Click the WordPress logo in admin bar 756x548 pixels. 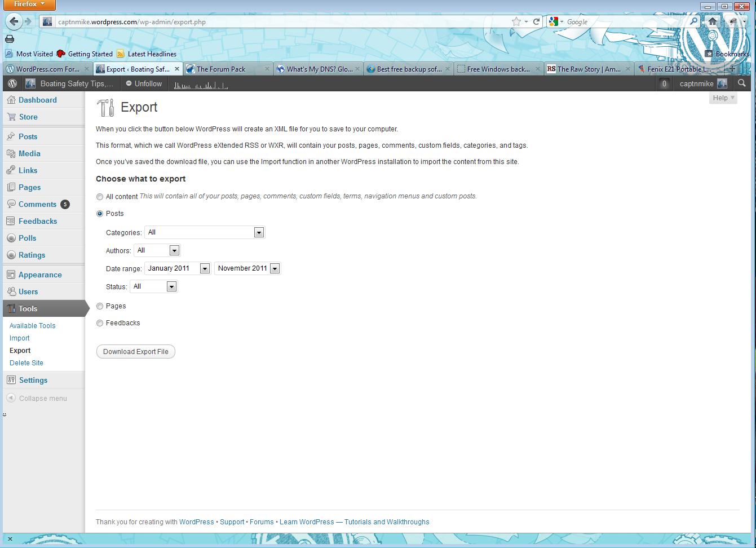click(12, 83)
